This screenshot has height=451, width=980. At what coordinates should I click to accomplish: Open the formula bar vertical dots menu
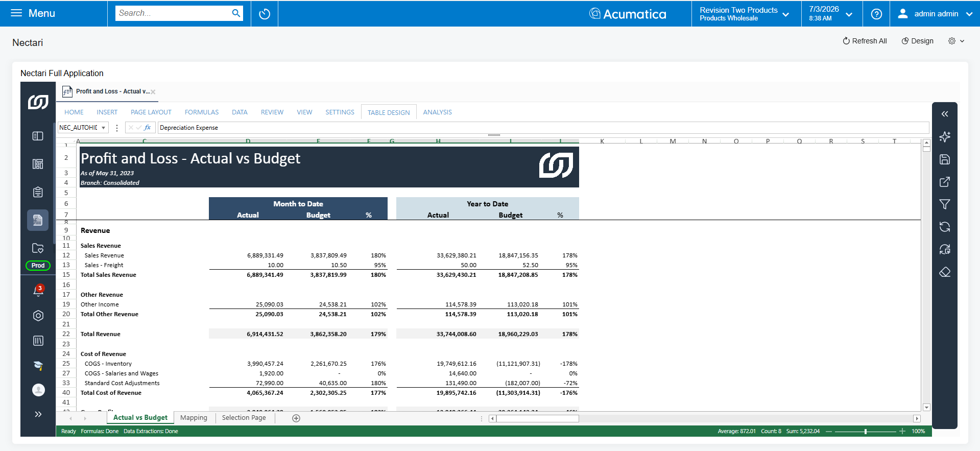tap(117, 128)
